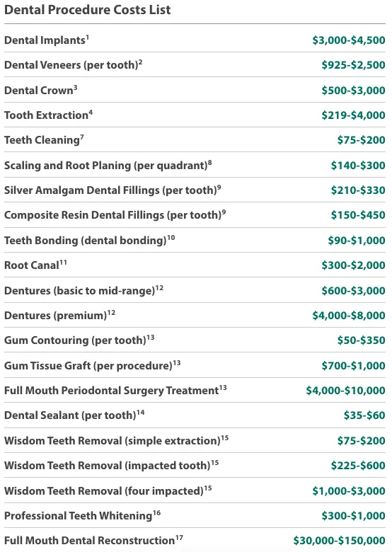
Task: Click the $925-$2,500 veneers price
Action: coord(353,65)
